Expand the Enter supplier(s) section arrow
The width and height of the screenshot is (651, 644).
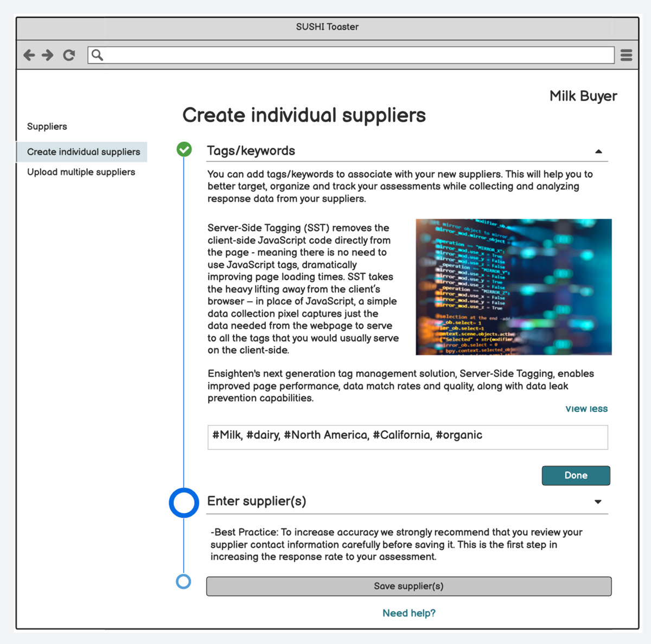[598, 502]
